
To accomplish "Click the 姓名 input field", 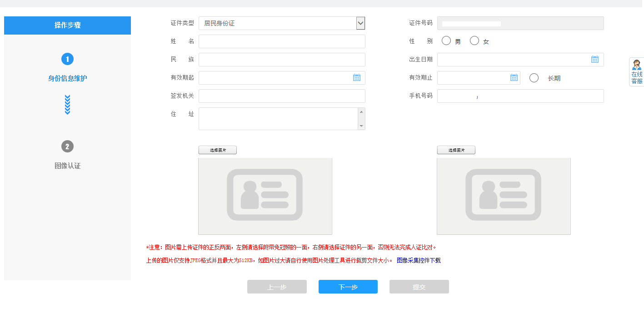I will tap(282, 41).
